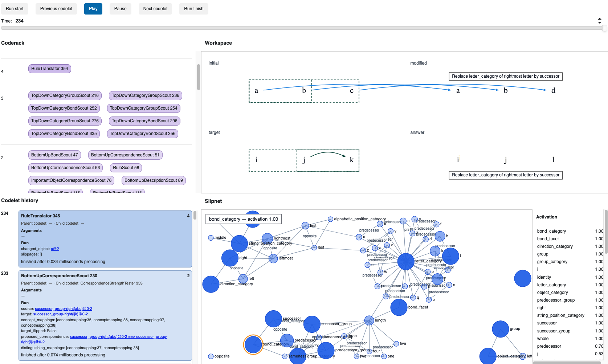The height and width of the screenshot is (364, 608).
Task: Click the Run start button
Action: [15, 9]
